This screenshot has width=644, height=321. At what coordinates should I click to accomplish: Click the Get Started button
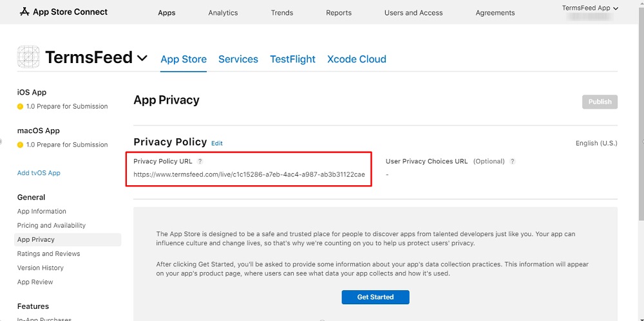click(x=375, y=297)
